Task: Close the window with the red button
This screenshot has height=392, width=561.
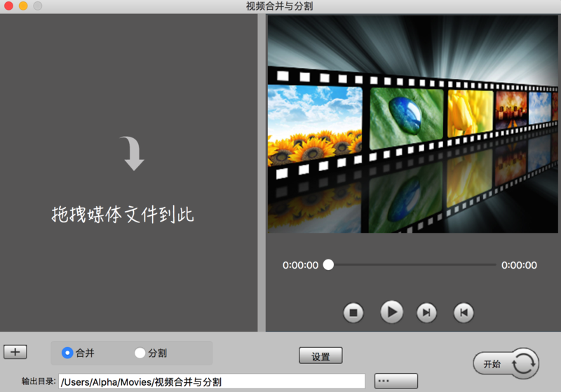Action: click(x=8, y=6)
